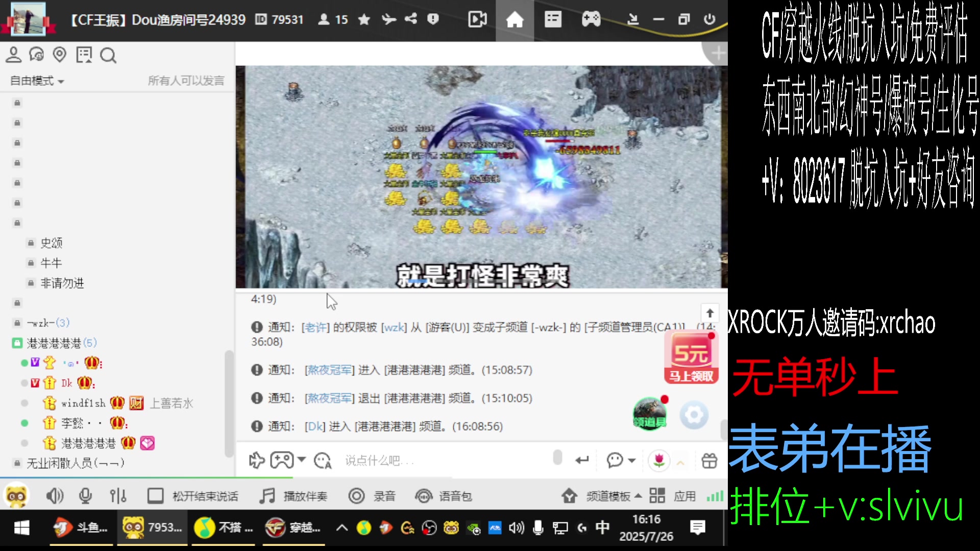
Task: Click the airplane jump icon
Action: click(x=389, y=19)
